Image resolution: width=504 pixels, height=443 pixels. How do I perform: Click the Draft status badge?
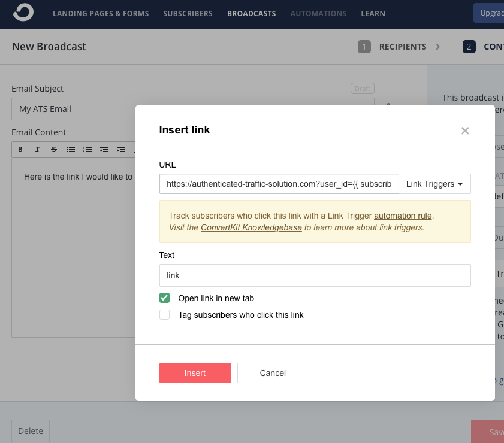pyautogui.click(x=362, y=89)
